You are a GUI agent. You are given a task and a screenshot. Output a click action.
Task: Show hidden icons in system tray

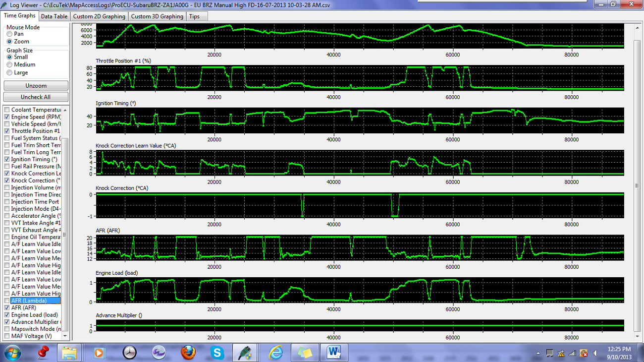[x=538, y=353]
